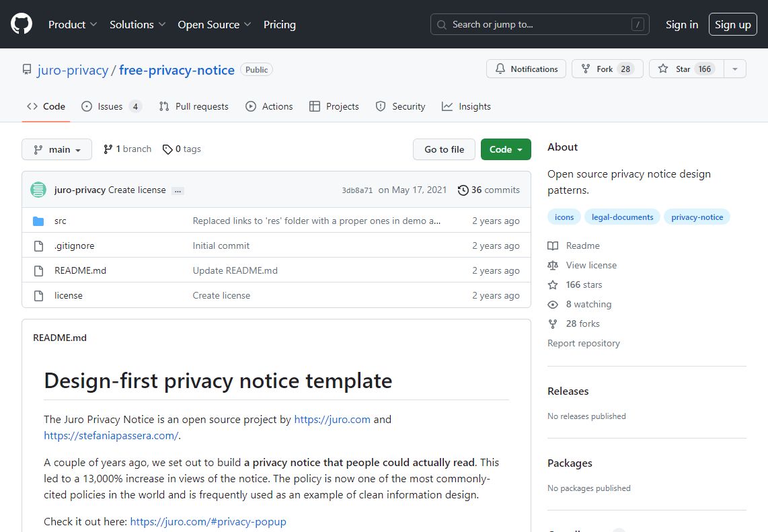The width and height of the screenshot is (768, 532).
Task: Click the tag icon next to 0 tags
Action: (x=167, y=149)
